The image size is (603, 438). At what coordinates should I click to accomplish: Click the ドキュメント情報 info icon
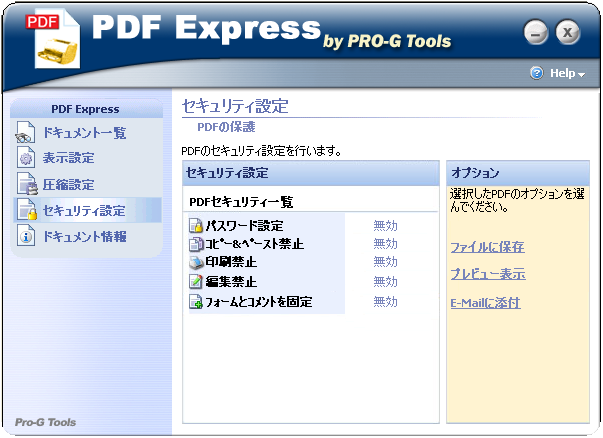coord(26,236)
